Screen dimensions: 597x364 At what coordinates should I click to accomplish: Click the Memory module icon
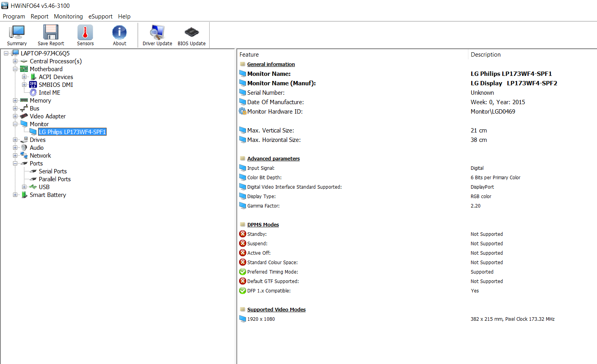tap(24, 100)
